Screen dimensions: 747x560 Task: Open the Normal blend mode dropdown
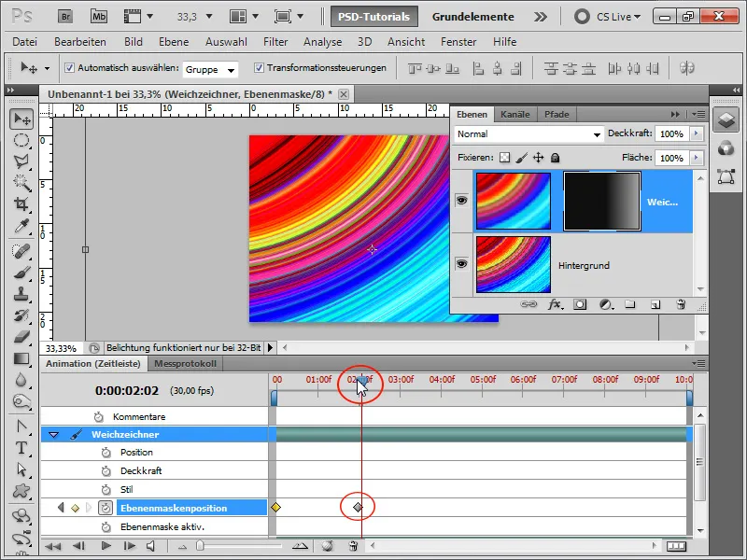(529, 134)
